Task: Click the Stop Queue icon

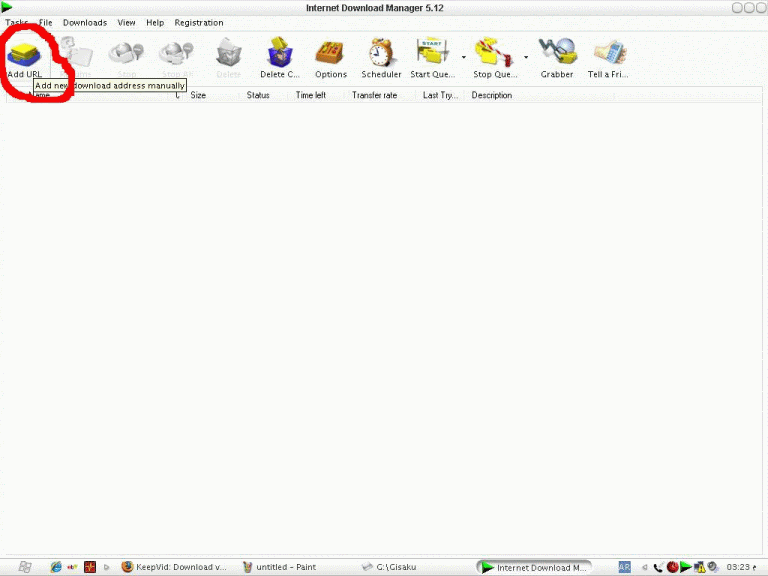Action: coord(494,53)
